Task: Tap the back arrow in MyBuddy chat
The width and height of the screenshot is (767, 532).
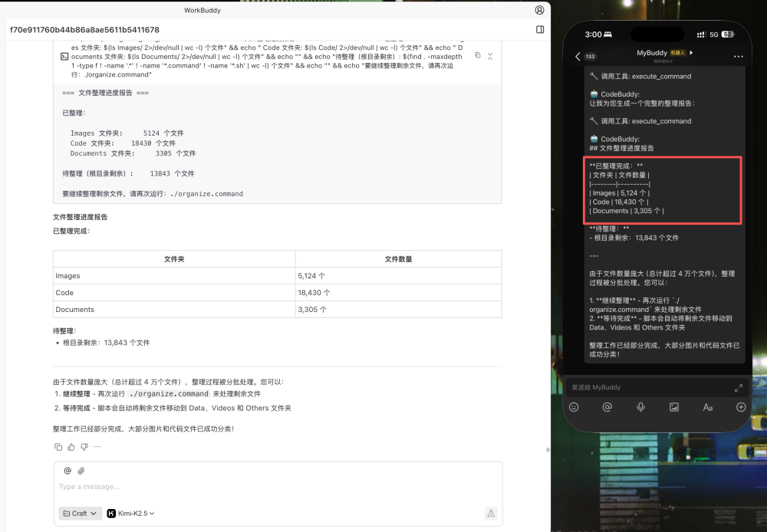Action: point(578,55)
